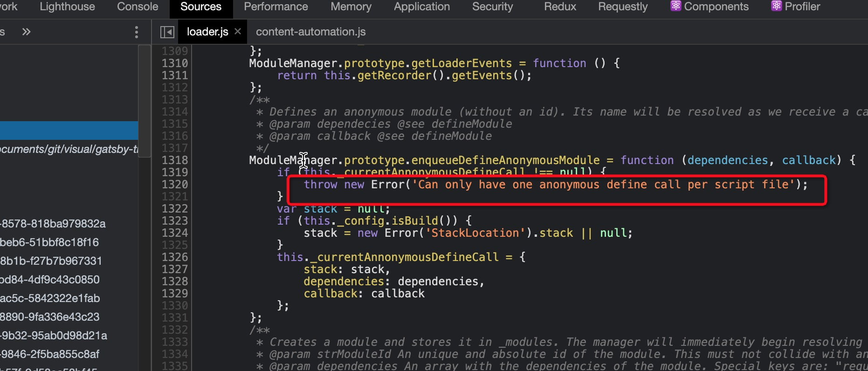The height and width of the screenshot is (371, 868).
Task: Set breakpoint on line number 1322
Action: (x=175, y=208)
